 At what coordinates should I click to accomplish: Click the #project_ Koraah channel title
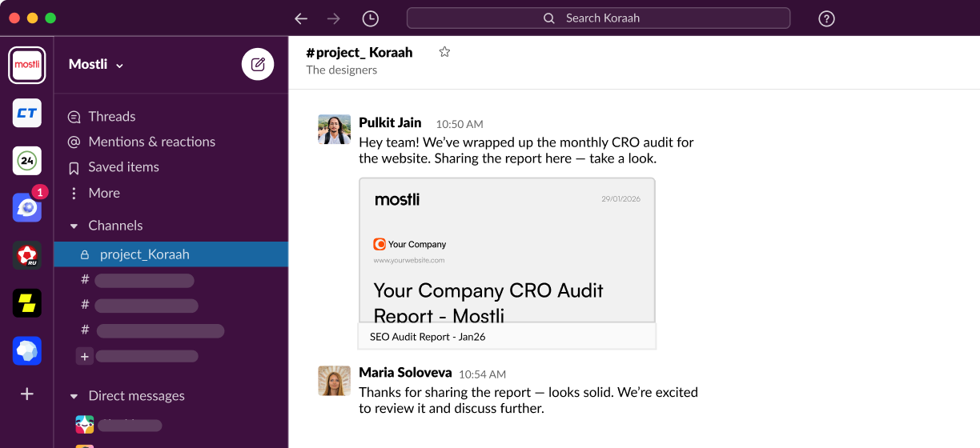tap(359, 53)
